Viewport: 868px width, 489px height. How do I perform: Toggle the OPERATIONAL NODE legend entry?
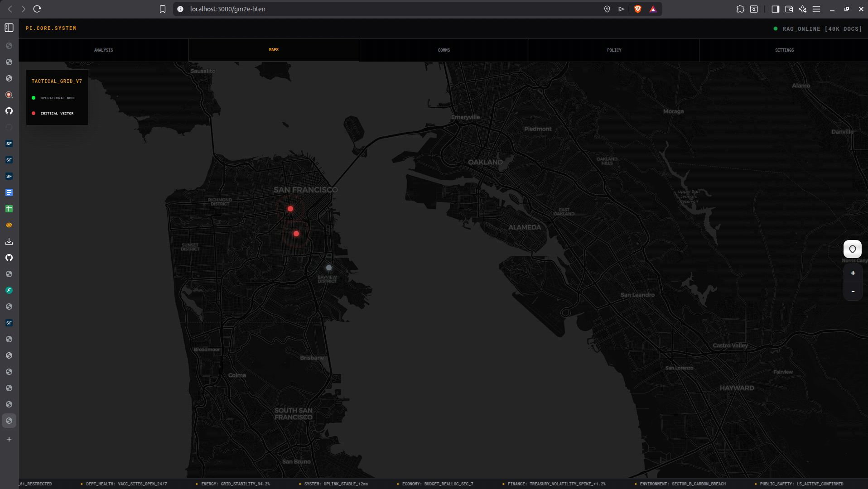tap(57, 98)
